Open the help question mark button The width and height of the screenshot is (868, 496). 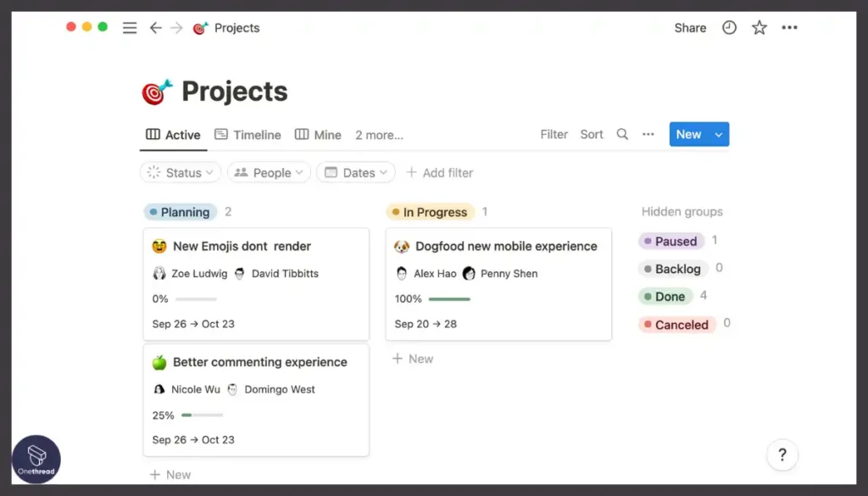(x=782, y=454)
